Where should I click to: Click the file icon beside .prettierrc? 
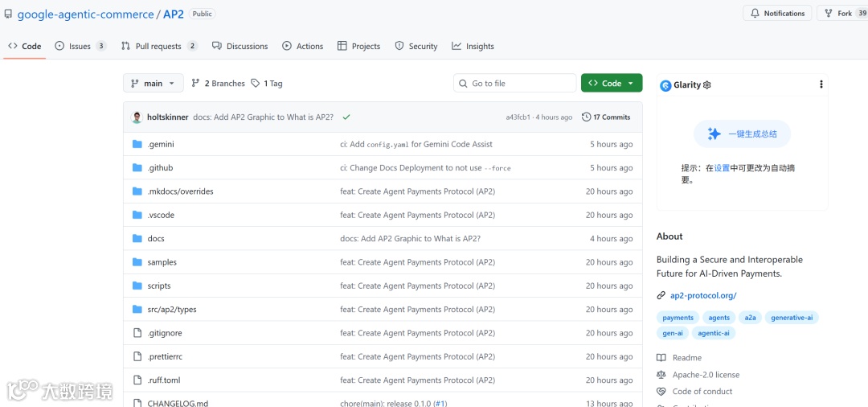[x=137, y=356]
